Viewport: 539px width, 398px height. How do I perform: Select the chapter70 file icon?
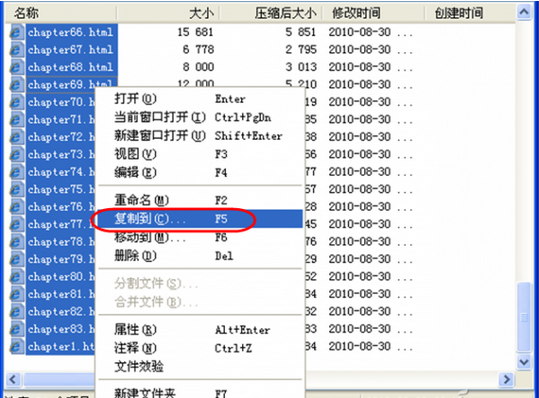16,102
